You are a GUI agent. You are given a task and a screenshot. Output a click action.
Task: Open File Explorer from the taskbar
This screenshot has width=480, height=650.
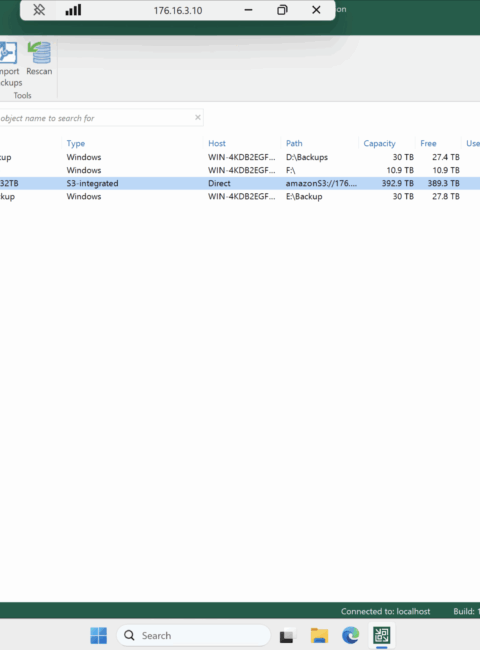[x=319, y=635]
